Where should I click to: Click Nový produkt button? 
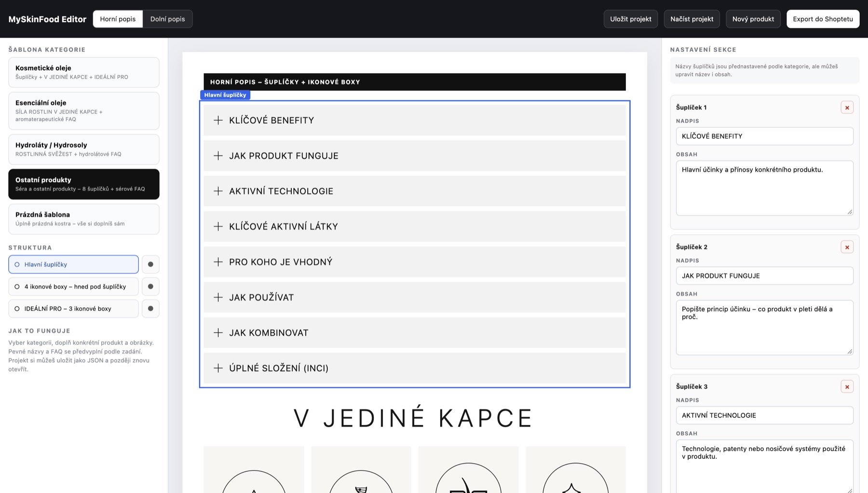[753, 19]
